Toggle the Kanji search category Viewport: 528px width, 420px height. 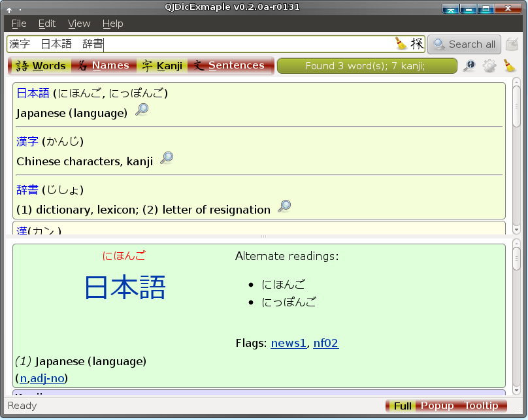tap(162, 65)
